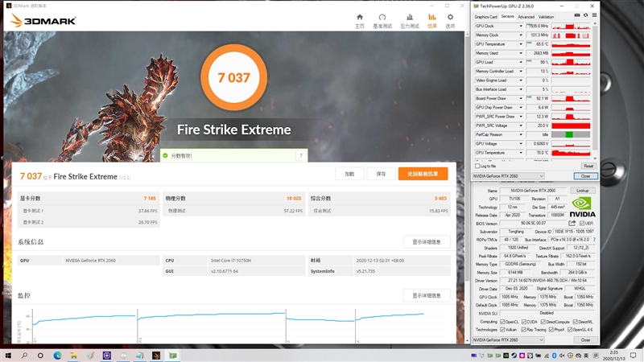Toggle DirectML checkbox
644x362 pixels.
575,322
